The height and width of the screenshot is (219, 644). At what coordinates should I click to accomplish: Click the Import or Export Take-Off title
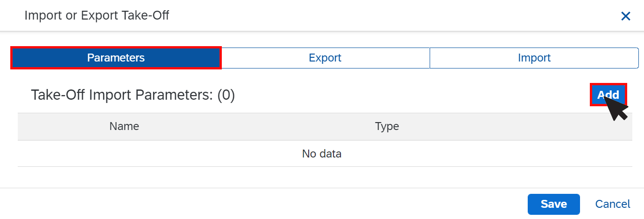pyautogui.click(x=97, y=15)
